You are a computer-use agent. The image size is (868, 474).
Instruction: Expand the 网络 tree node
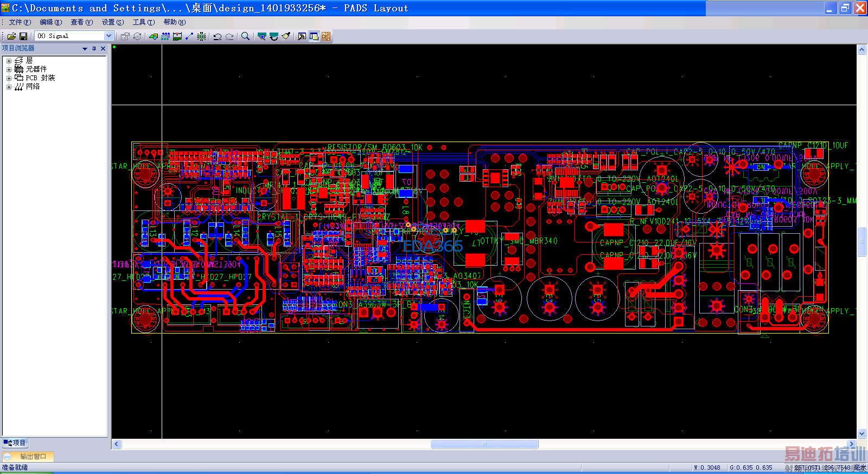pyautogui.click(x=9, y=87)
